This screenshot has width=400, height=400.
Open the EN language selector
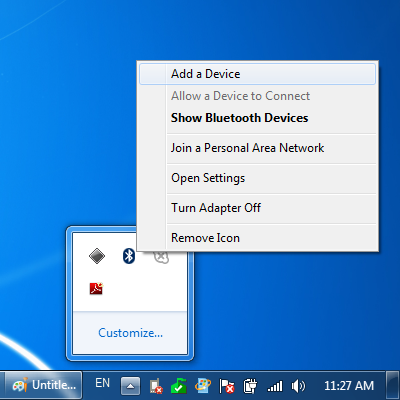point(102,383)
